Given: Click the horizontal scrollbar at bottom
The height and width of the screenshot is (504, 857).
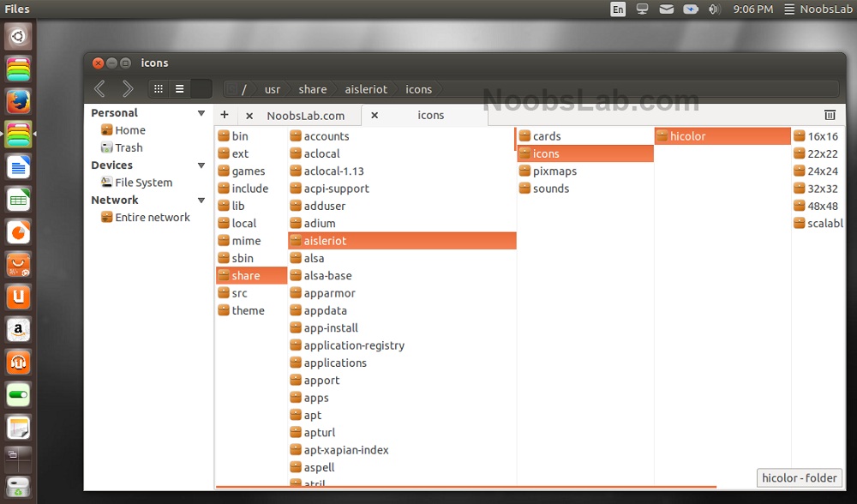Looking at the screenshot, I should coord(465,486).
